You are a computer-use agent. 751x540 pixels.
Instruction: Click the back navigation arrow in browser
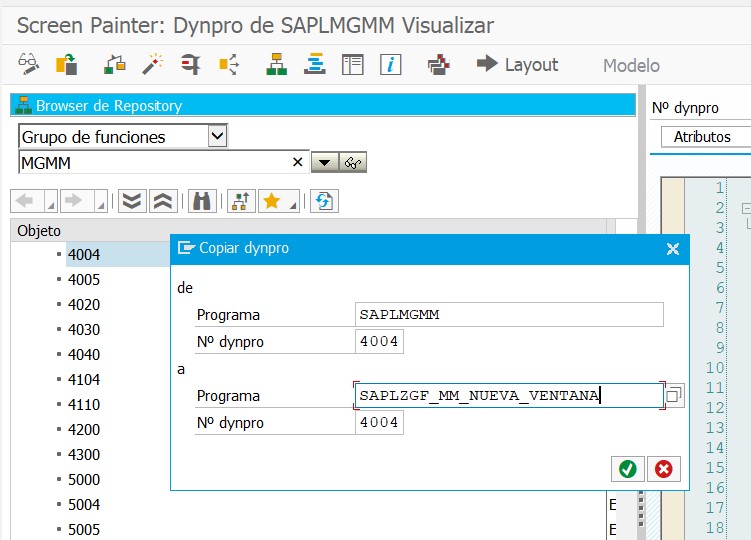[26, 201]
